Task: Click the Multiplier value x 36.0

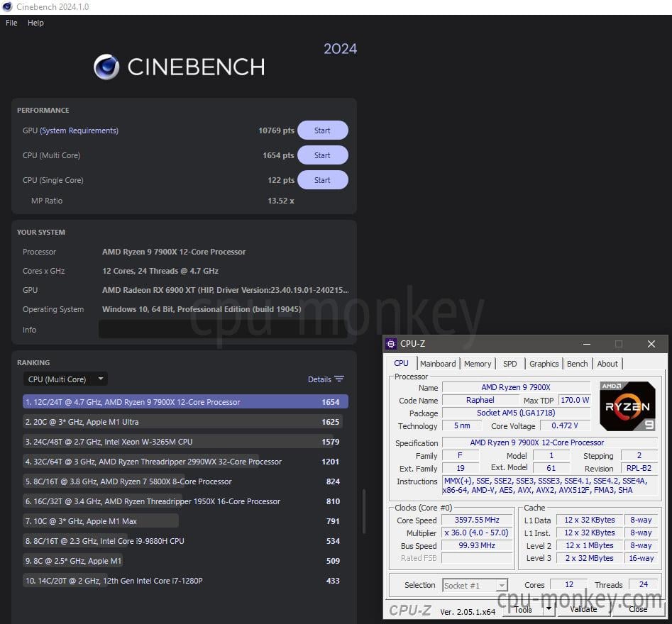Action: 477,533
